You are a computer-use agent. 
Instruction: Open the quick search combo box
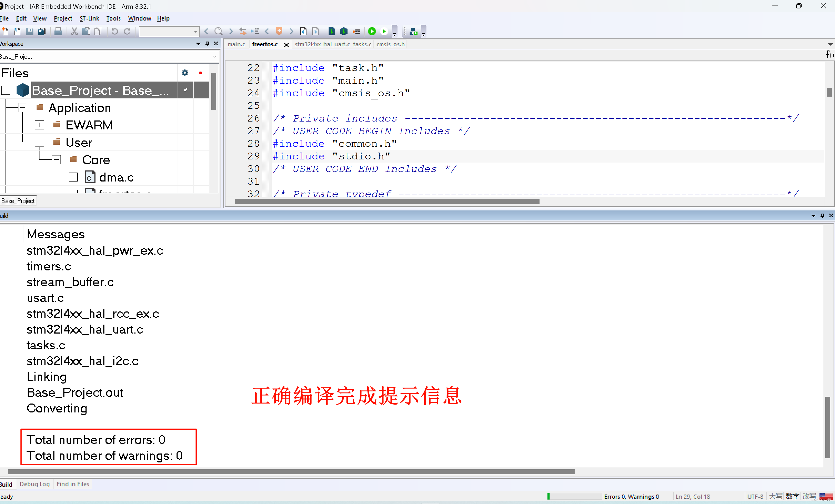169,32
